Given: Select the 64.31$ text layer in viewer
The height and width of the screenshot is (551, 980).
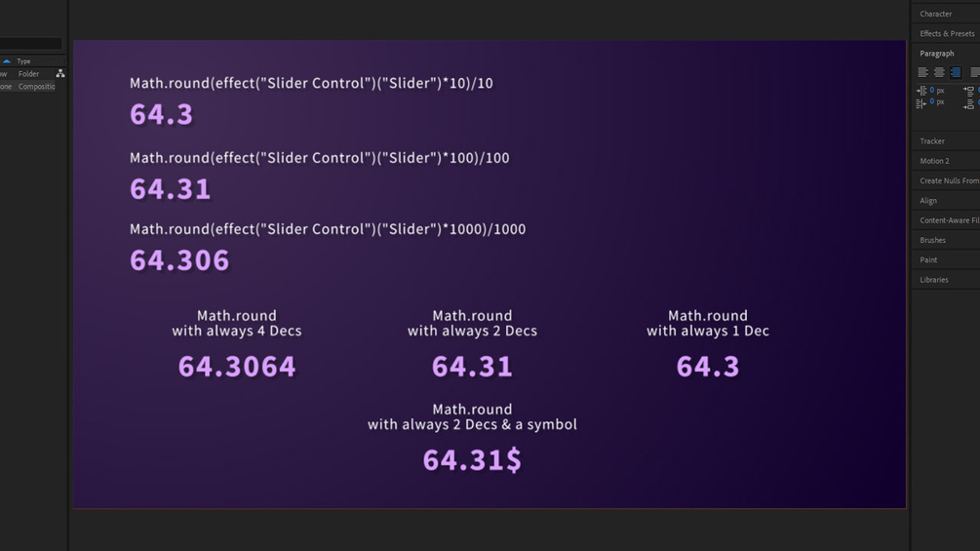Looking at the screenshot, I should (472, 460).
